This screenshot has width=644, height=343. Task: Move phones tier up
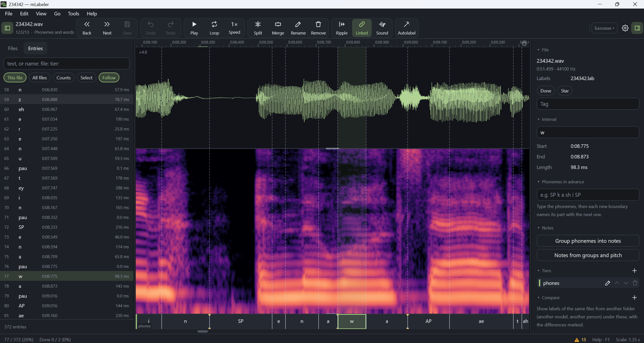(x=617, y=283)
